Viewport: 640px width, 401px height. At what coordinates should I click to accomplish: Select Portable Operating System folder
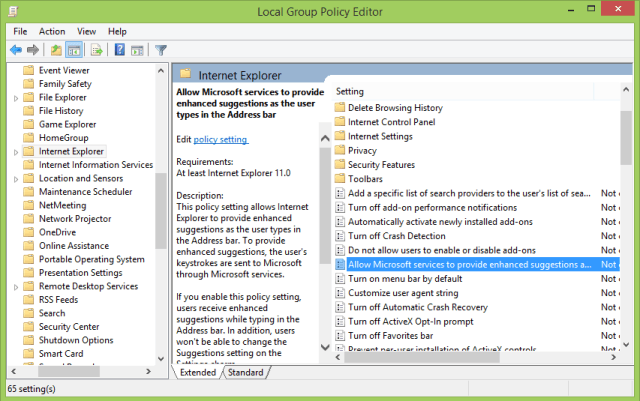coord(92,259)
